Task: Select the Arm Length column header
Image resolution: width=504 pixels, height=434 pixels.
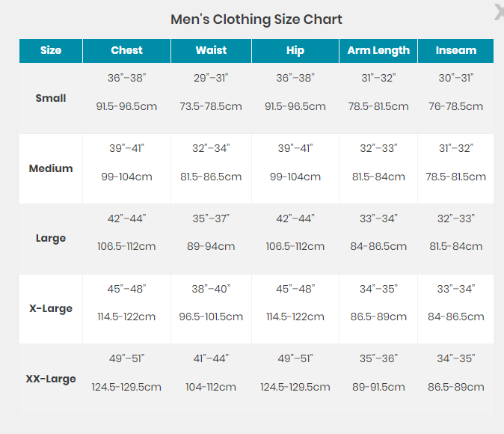Action: (x=378, y=50)
